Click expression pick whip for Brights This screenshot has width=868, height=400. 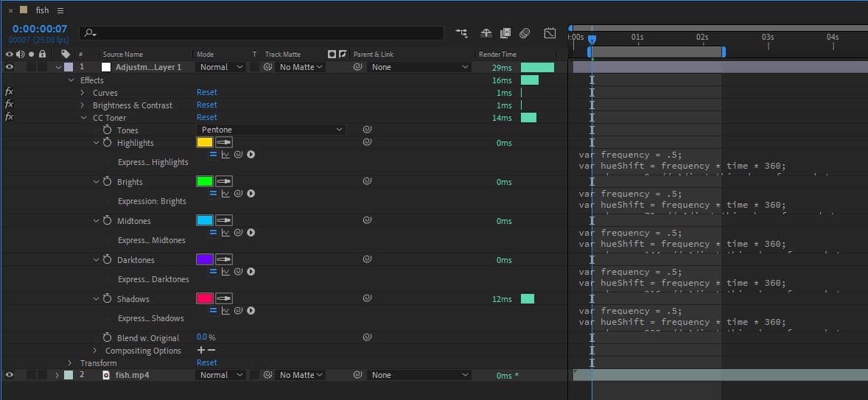click(x=238, y=194)
